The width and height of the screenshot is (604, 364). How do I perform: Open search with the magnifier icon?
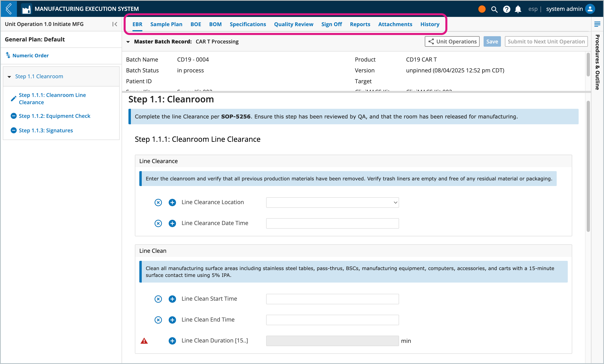pos(494,9)
